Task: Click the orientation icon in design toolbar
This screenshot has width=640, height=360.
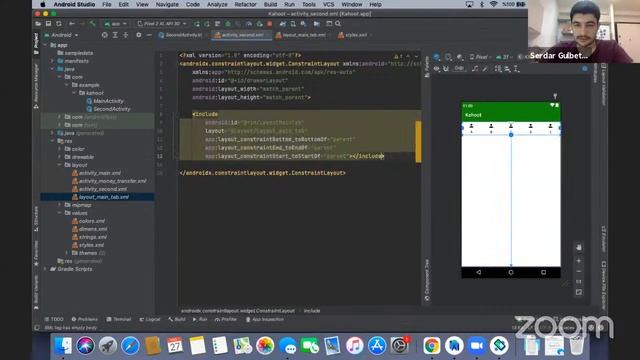Action: pyautogui.click(x=449, y=57)
